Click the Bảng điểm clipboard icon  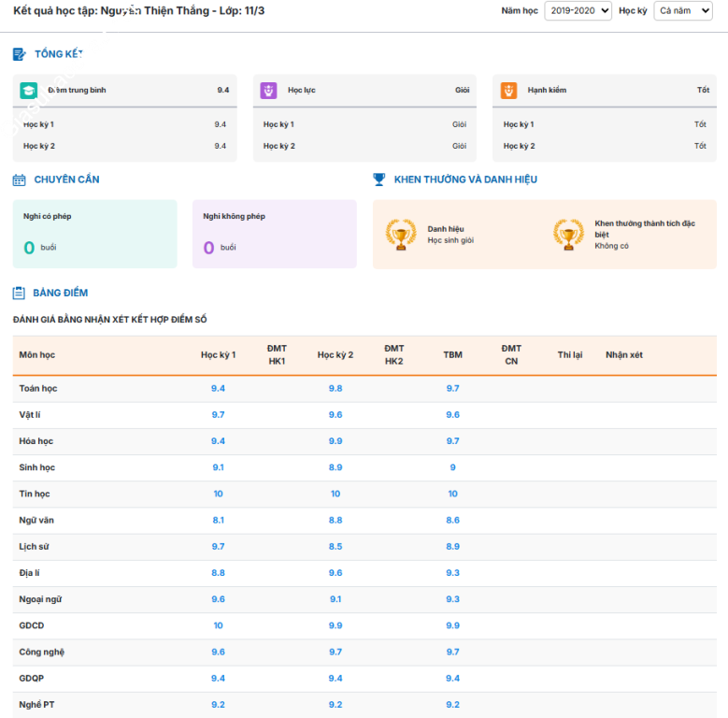pyautogui.click(x=19, y=293)
